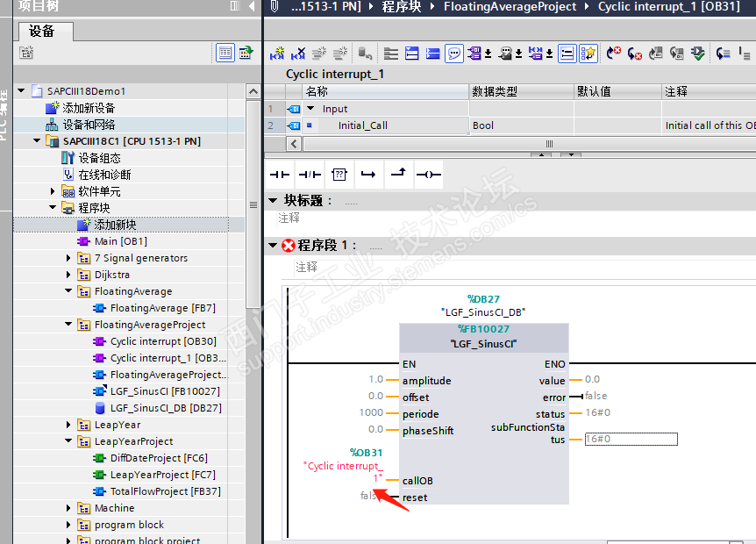Click project tree scrollbar up arrow
This screenshot has width=756, height=544.
tap(253, 91)
